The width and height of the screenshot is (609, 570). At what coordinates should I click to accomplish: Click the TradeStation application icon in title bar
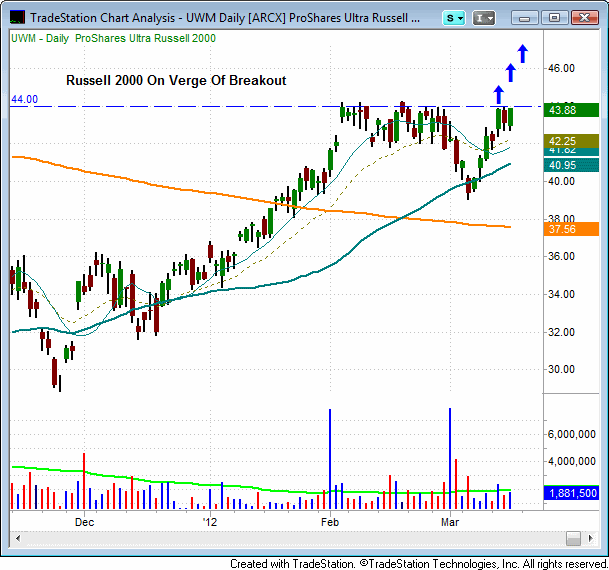pyautogui.click(x=17, y=17)
